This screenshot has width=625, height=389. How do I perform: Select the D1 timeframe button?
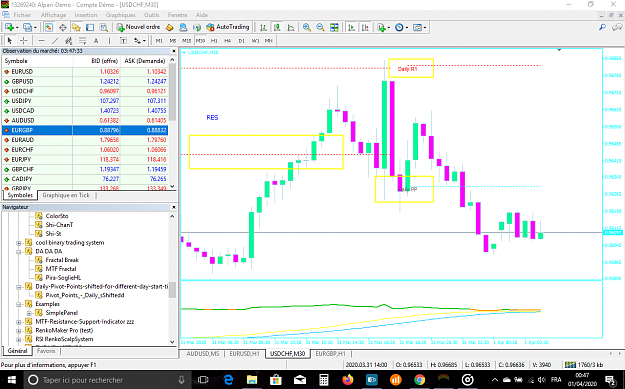tap(242, 41)
